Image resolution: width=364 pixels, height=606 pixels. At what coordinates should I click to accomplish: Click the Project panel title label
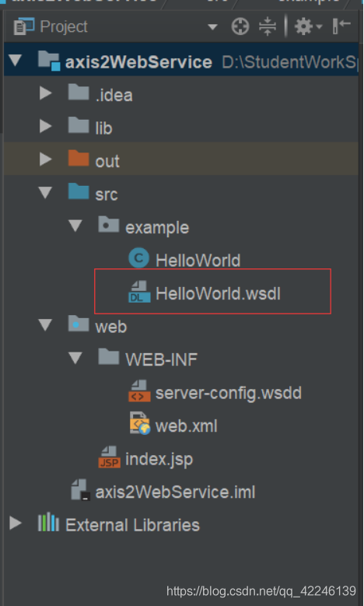(x=64, y=27)
